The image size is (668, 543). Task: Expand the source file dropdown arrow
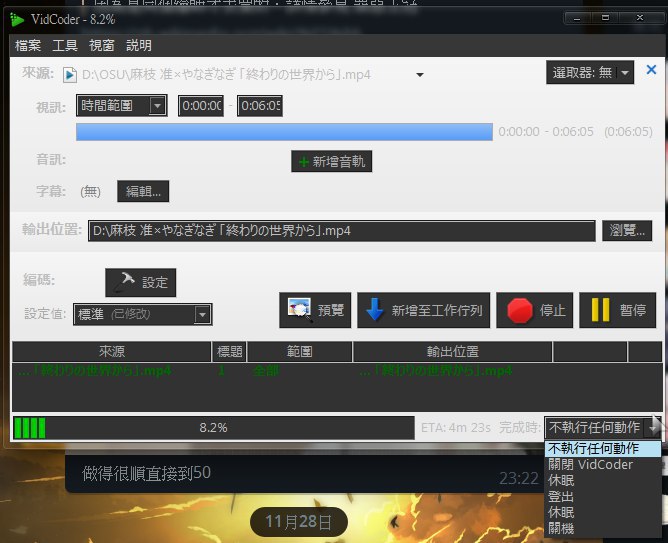pos(420,75)
